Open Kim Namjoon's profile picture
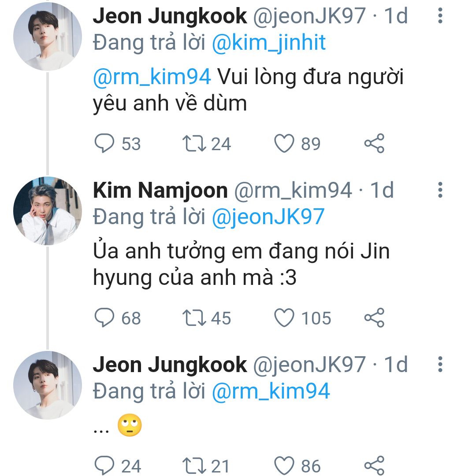 (48, 211)
